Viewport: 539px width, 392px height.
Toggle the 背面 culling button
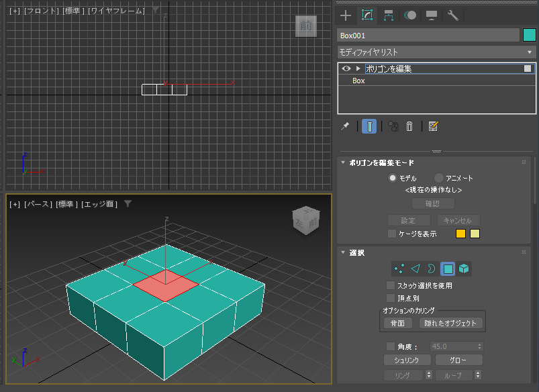click(398, 324)
